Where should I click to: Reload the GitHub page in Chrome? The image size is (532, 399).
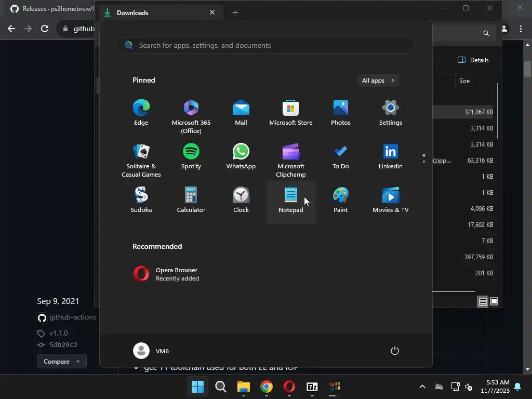click(45, 29)
